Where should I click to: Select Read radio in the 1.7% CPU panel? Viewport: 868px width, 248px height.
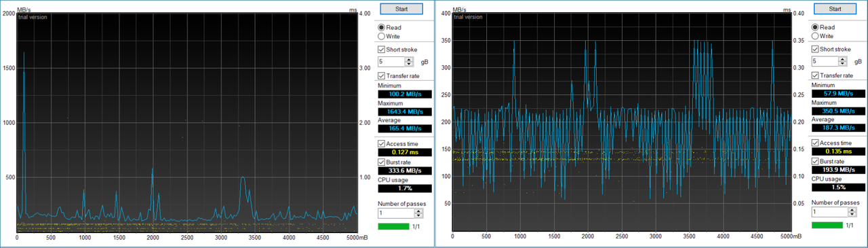pyautogui.click(x=381, y=27)
